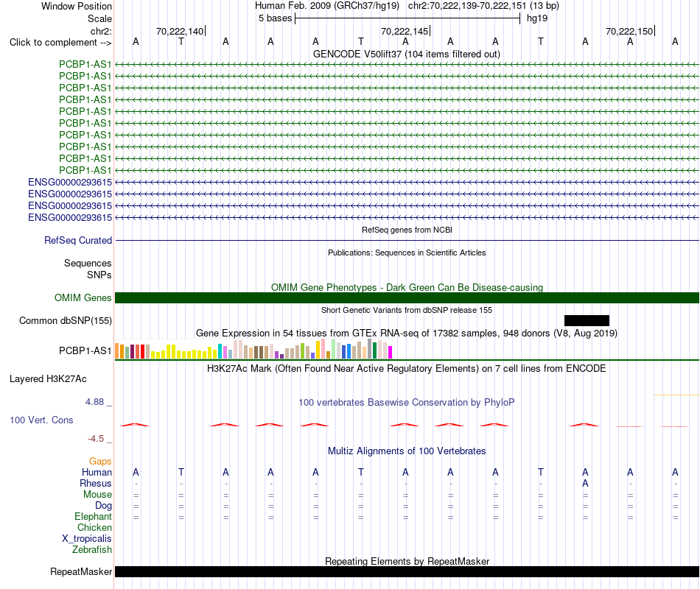
Task: Open the OMIM Gene Phenotypes track title
Action: click(x=407, y=287)
